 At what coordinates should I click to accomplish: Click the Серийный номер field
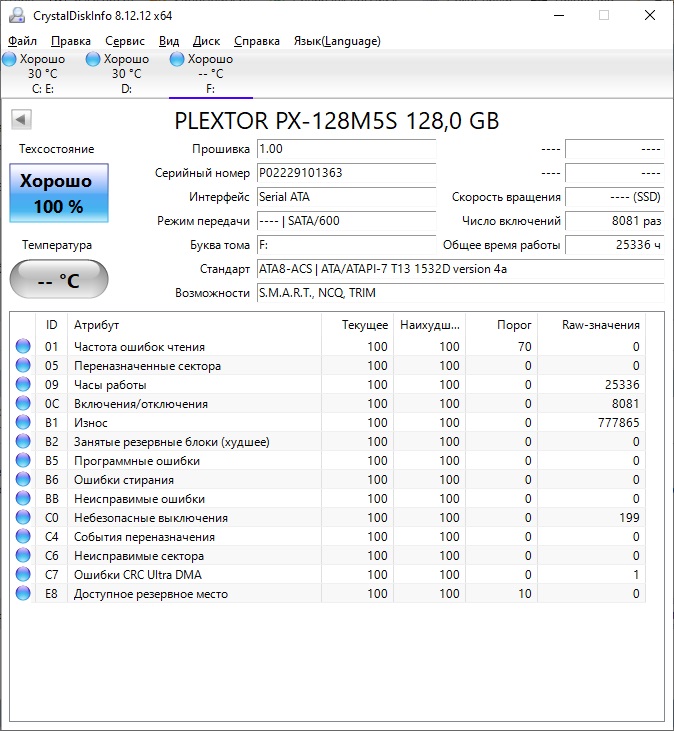coord(346,173)
